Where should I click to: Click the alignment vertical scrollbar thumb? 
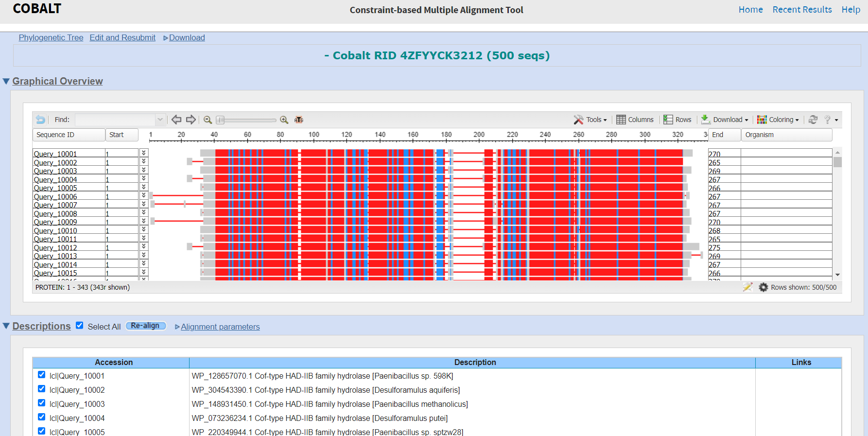837,162
